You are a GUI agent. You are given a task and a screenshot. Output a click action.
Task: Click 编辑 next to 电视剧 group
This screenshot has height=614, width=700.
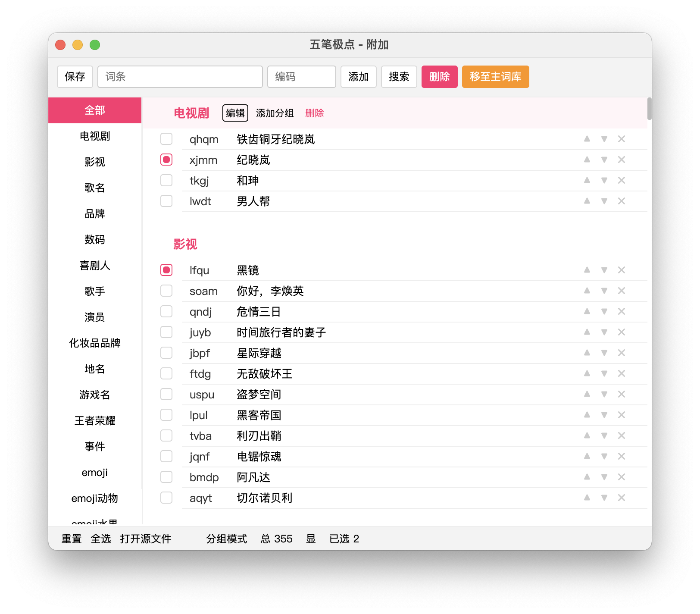tap(235, 113)
